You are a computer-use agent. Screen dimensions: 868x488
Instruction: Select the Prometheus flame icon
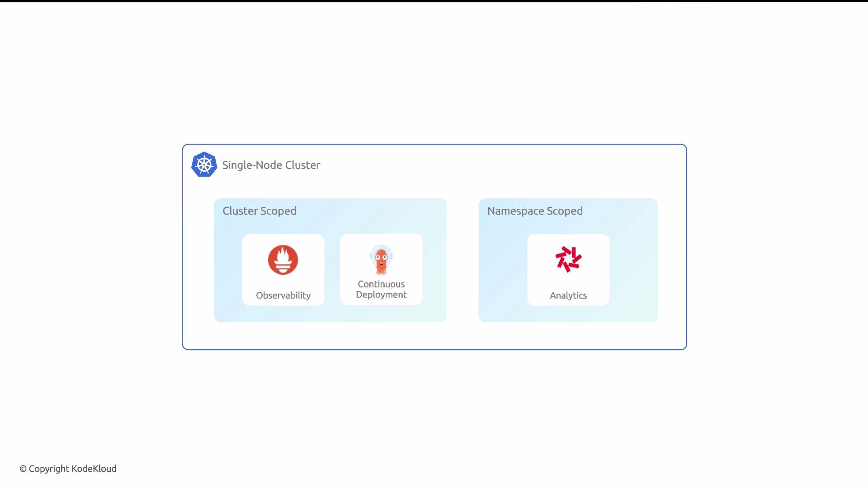click(283, 260)
